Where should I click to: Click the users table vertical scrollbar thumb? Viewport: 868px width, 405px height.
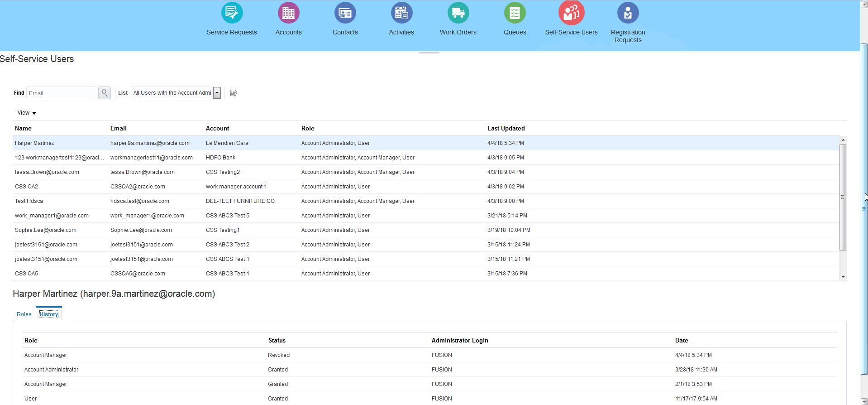click(843, 197)
